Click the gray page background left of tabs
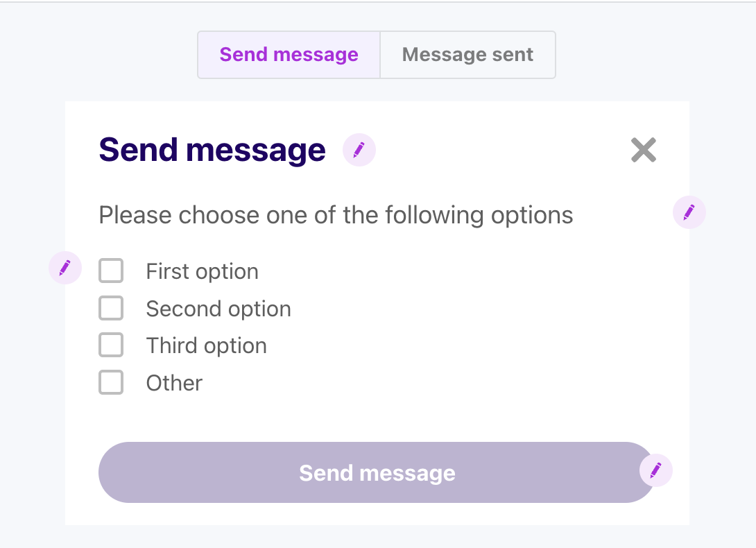The image size is (756, 548). pos(97,55)
